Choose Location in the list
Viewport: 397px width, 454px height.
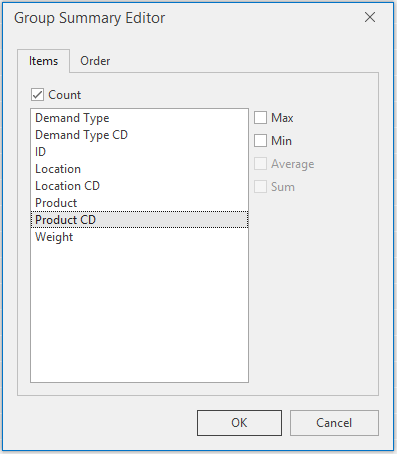[x=139, y=169]
